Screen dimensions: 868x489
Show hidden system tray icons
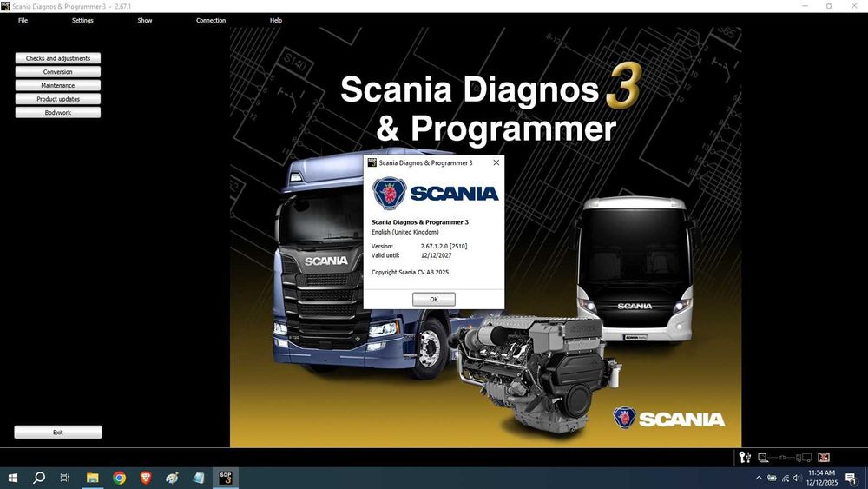click(x=759, y=478)
